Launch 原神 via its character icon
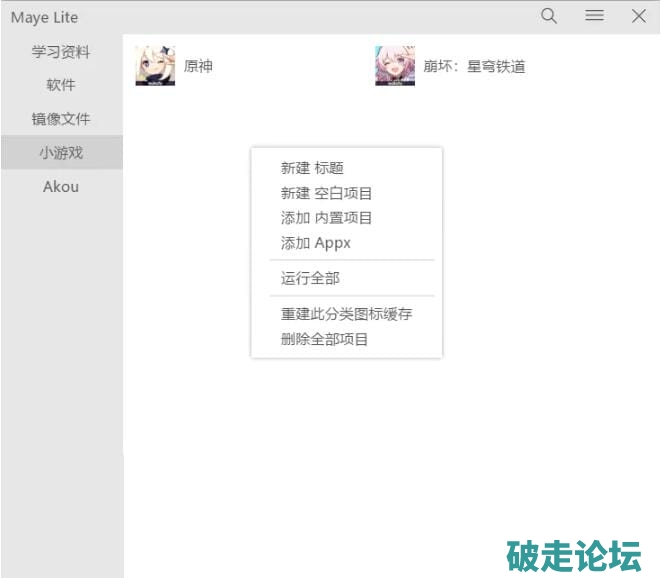Screen dimensions: 661x578 [155, 66]
